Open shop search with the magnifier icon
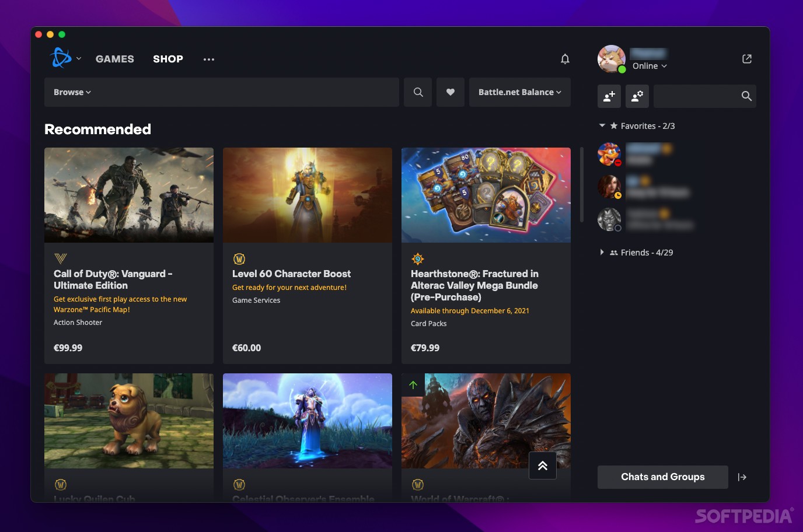Viewport: 803px width, 532px height. point(417,92)
